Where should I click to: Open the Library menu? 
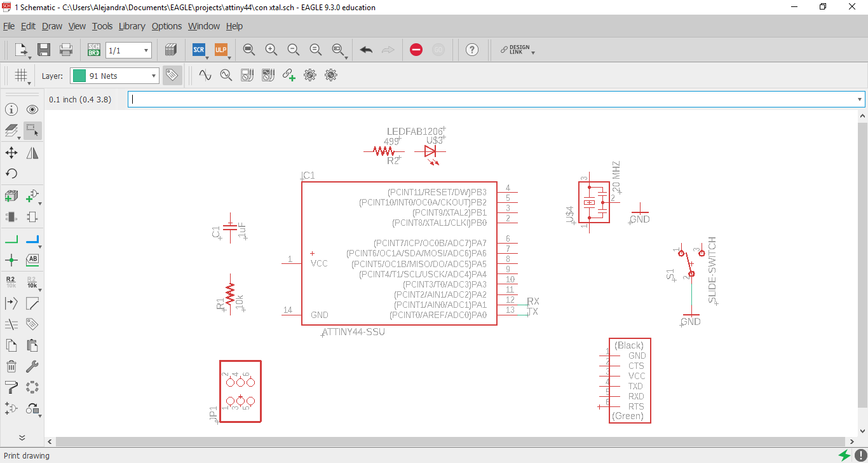click(x=132, y=26)
